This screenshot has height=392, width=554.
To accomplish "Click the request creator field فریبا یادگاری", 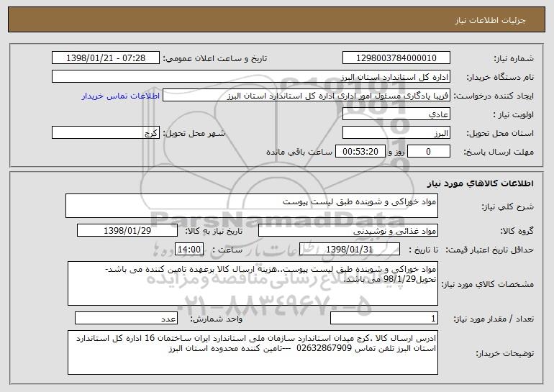I will point(306,96).
